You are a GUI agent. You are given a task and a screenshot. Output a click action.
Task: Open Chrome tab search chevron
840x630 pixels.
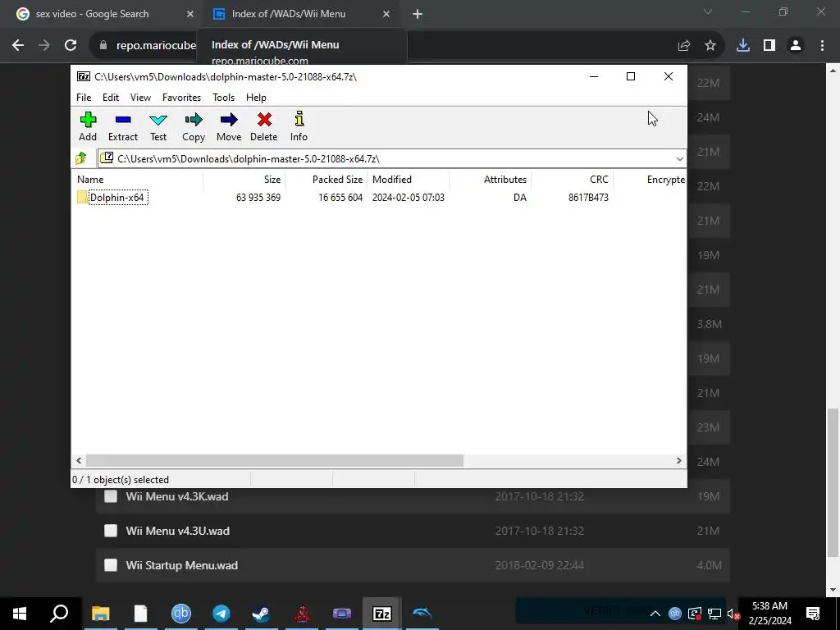pyautogui.click(x=708, y=11)
